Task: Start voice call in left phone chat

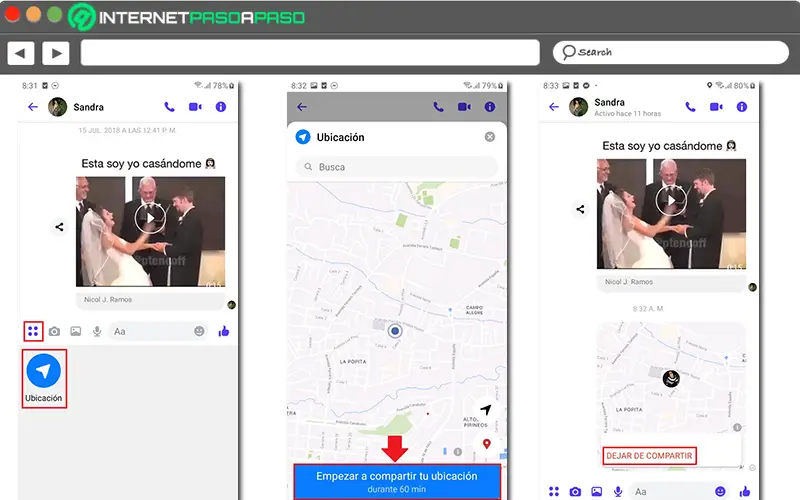Action: coord(169,107)
